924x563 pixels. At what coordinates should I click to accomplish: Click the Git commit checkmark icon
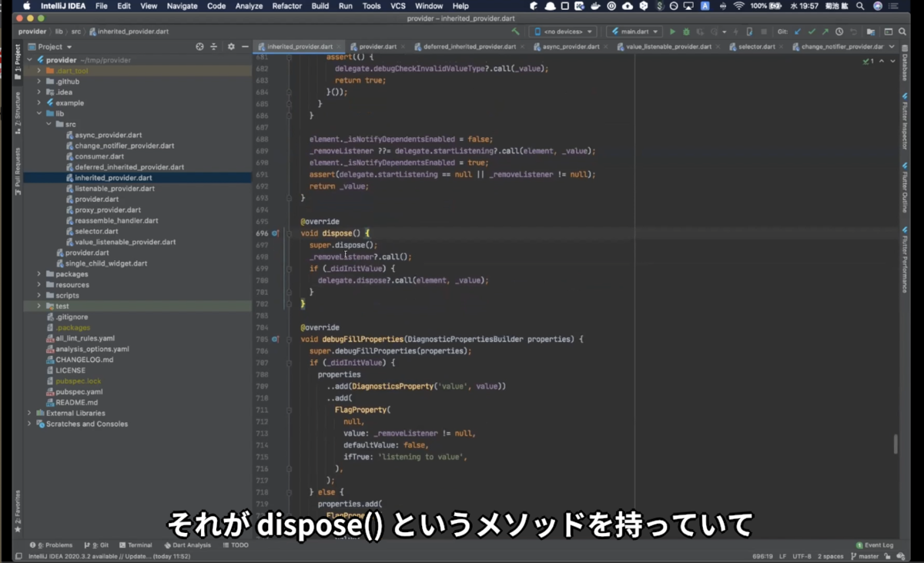point(812,32)
